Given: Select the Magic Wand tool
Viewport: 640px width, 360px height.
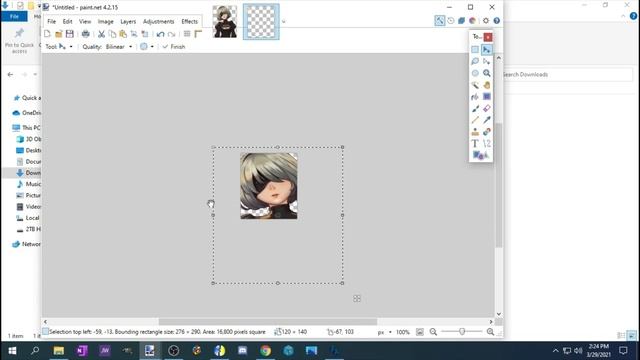Looking at the screenshot, I should coord(475,85).
